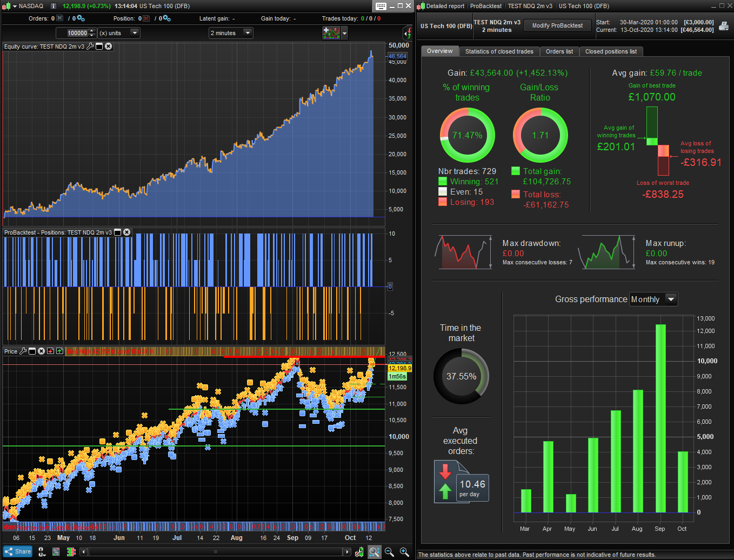
Task: Print the detailed report
Action: click(723, 25)
